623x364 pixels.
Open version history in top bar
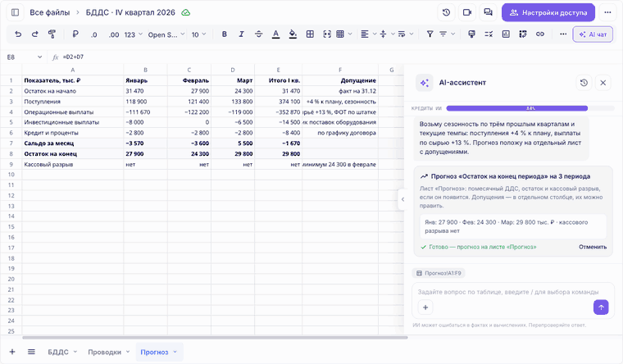tap(446, 12)
